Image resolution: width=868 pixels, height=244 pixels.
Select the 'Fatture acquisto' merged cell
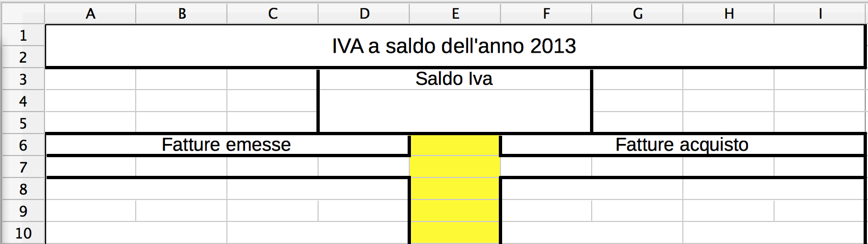tap(682, 145)
